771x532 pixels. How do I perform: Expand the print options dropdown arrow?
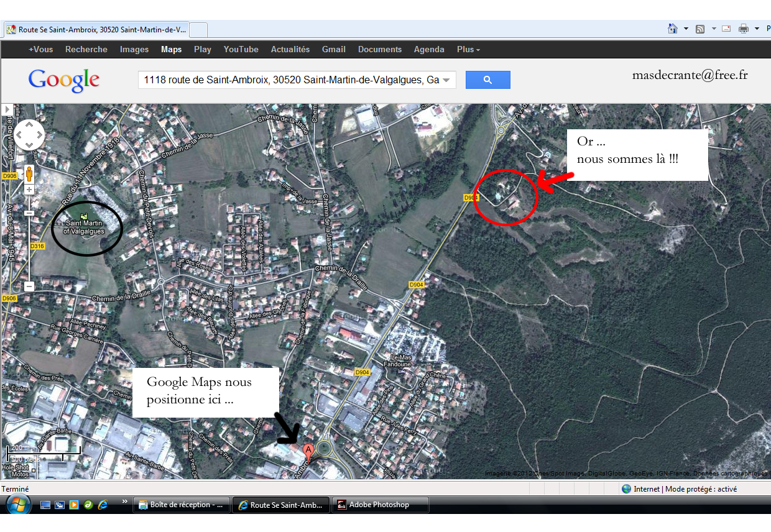757,29
